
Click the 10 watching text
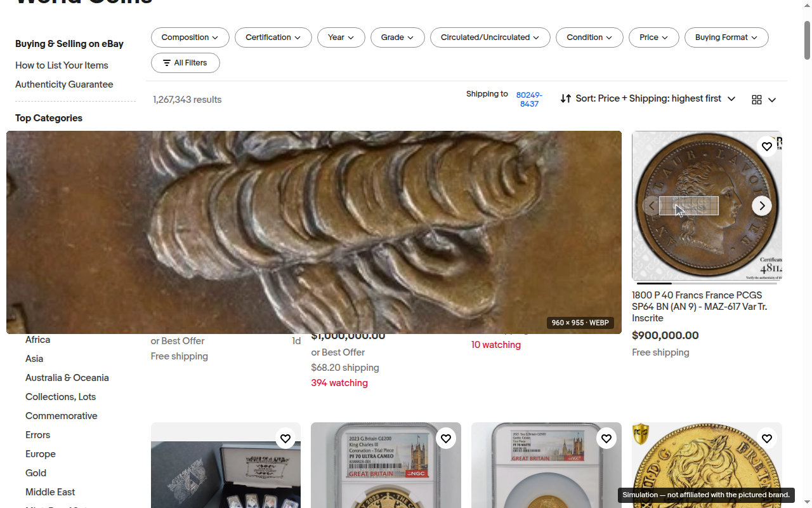pos(496,345)
